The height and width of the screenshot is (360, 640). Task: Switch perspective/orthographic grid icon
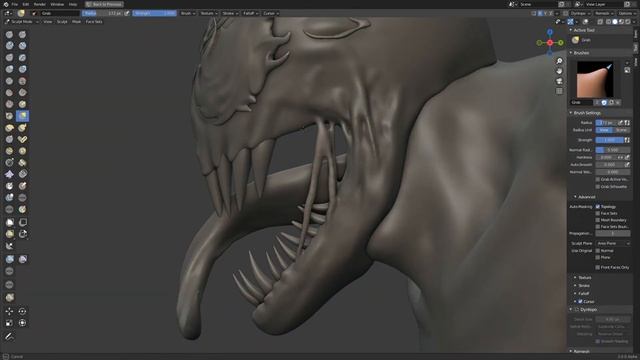[559, 91]
